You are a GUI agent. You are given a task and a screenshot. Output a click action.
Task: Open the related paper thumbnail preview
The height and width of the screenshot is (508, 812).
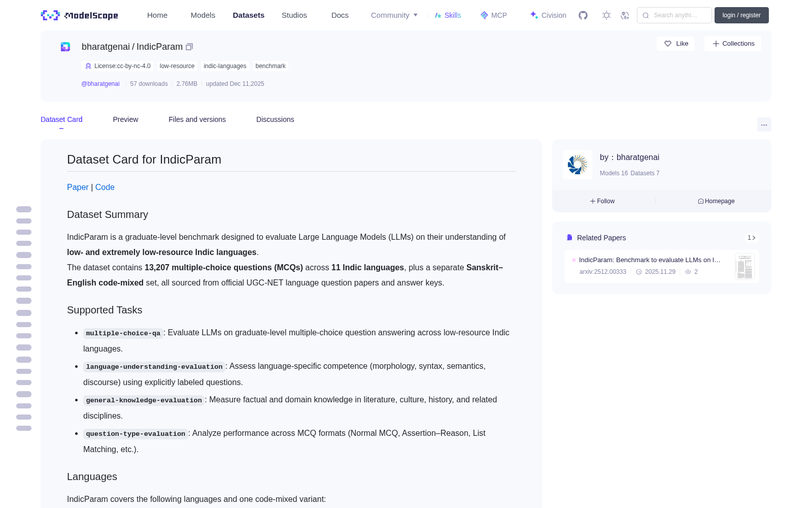click(745, 266)
